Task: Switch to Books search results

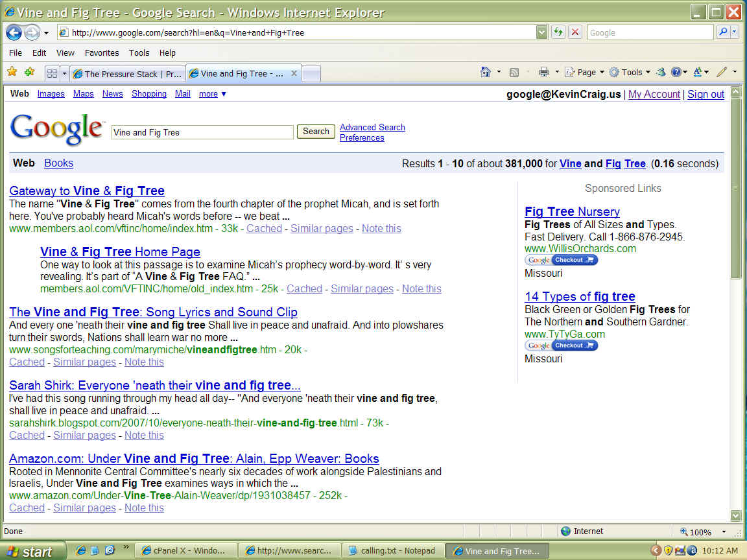Action: click(58, 163)
